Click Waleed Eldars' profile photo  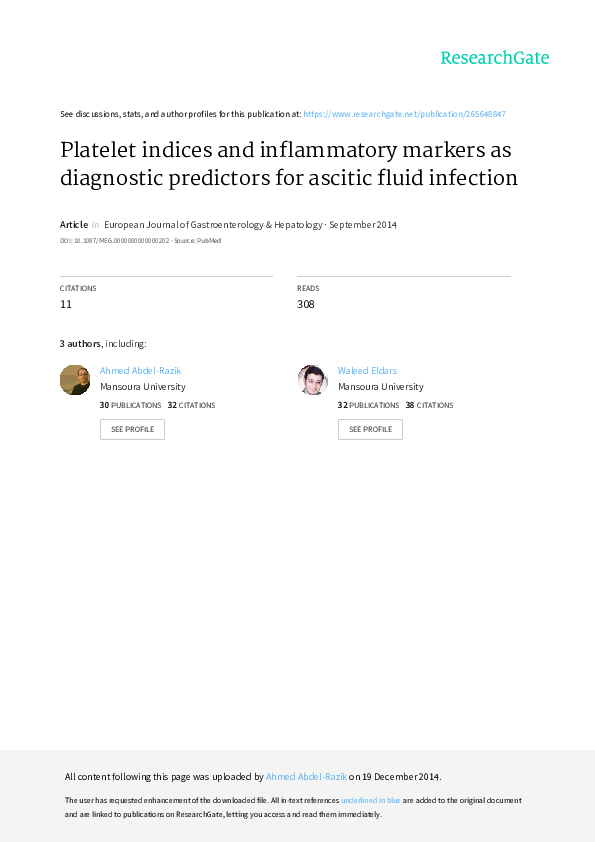coord(313,380)
